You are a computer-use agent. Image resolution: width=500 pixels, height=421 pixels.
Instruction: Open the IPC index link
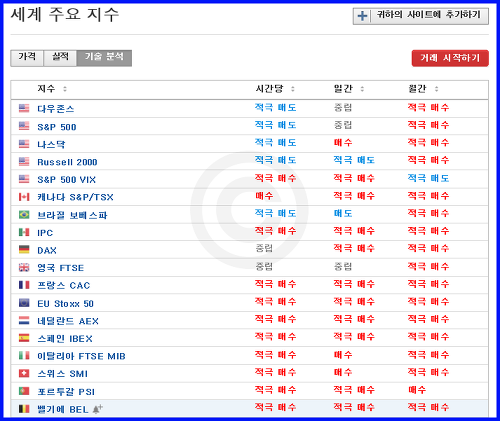point(45,233)
